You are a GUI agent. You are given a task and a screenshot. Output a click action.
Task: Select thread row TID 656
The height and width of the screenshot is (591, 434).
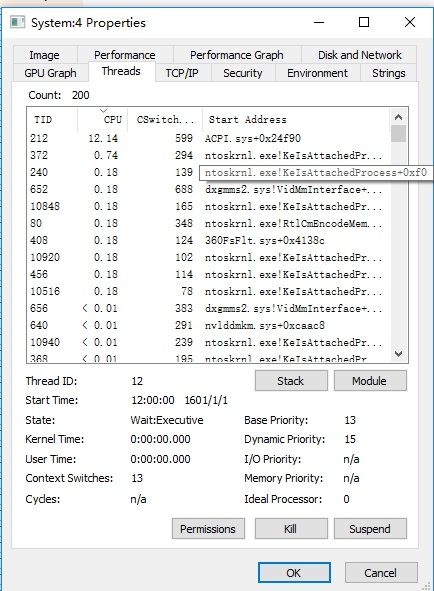coord(208,308)
